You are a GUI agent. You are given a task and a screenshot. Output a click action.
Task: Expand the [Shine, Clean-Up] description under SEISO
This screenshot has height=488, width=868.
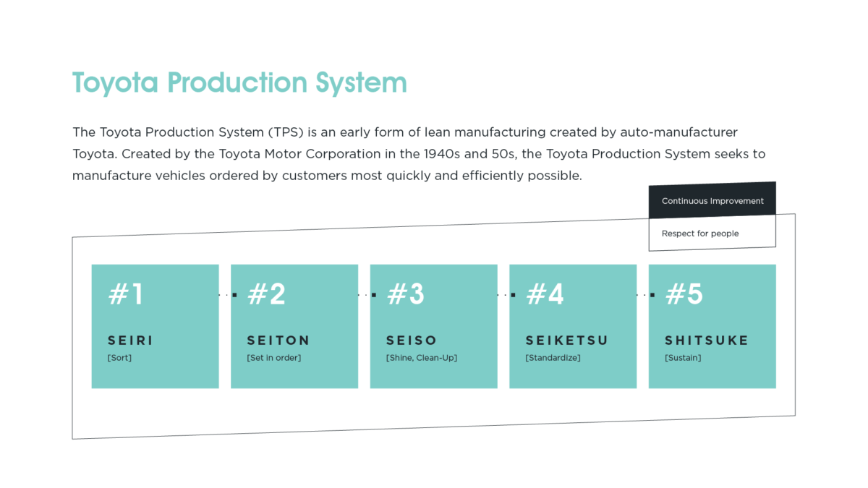tap(422, 357)
